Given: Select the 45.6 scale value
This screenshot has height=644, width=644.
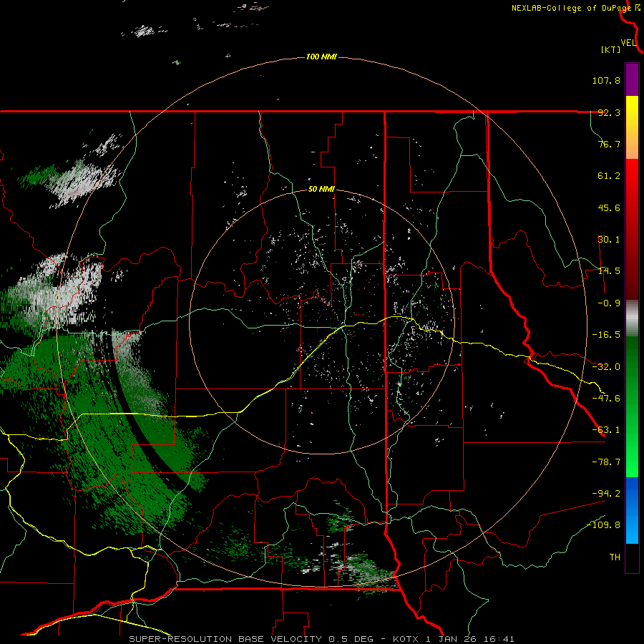Looking at the screenshot, I should click(609, 208).
